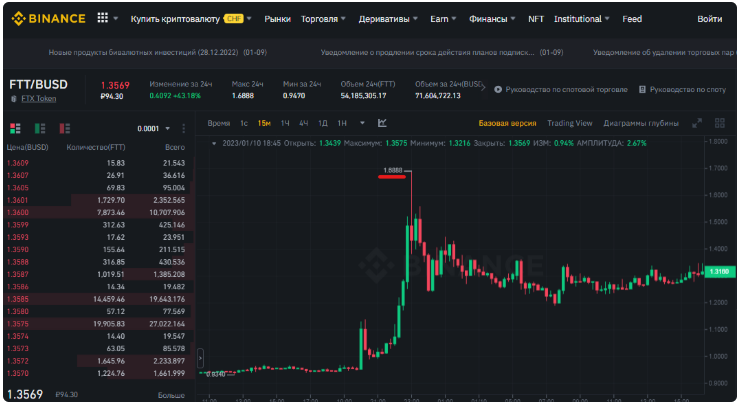This screenshot has width=737, height=404.
Task: Show both bids and asks order book view
Action: tap(16, 128)
